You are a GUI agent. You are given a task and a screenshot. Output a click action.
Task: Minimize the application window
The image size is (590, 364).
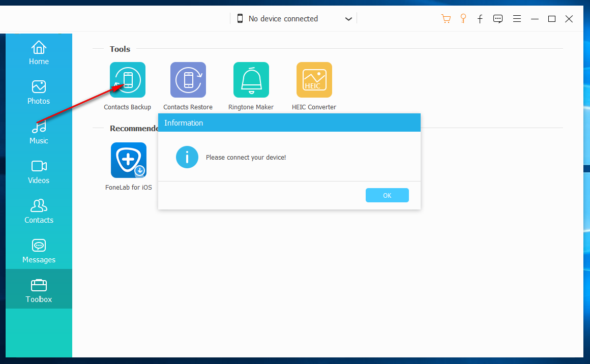point(535,19)
